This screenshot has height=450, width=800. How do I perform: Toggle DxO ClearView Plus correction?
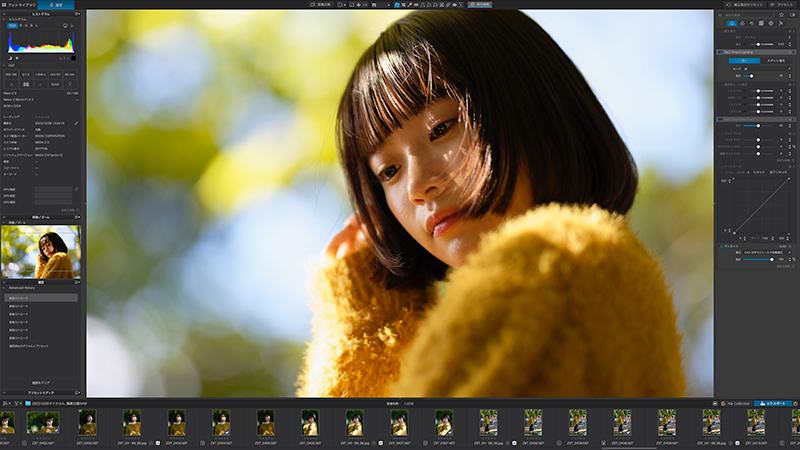tap(720, 119)
